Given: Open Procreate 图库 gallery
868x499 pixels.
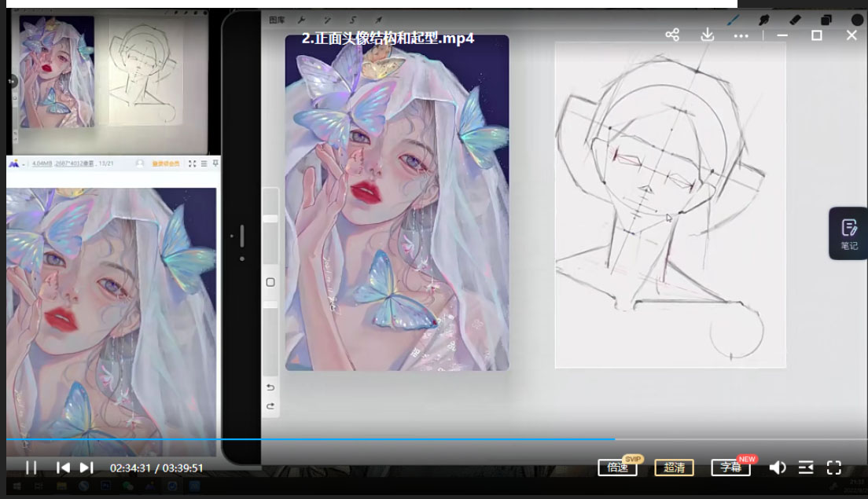Looking at the screenshot, I should tap(276, 20).
